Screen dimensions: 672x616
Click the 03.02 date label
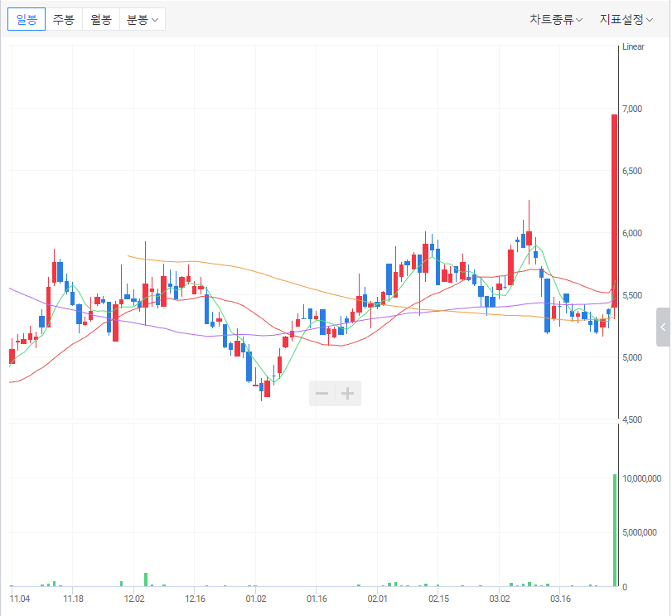click(x=500, y=599)
